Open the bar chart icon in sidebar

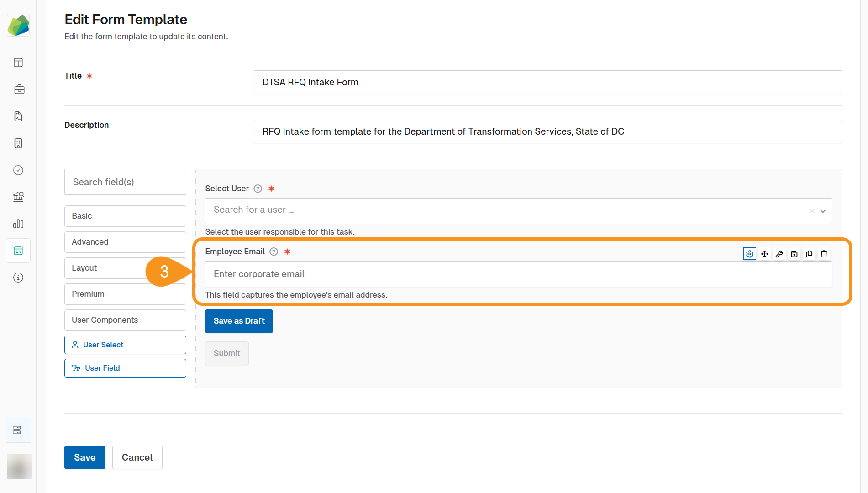(x=18, y=224)
